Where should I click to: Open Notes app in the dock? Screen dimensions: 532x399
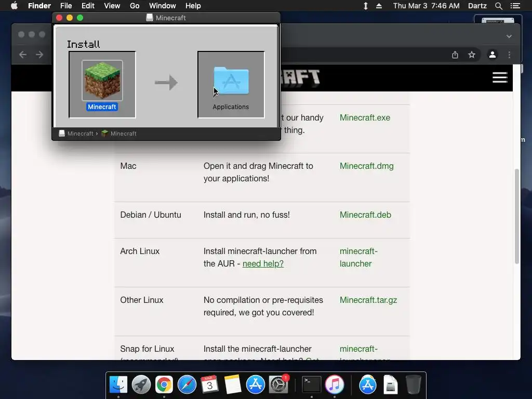(233, 384)
